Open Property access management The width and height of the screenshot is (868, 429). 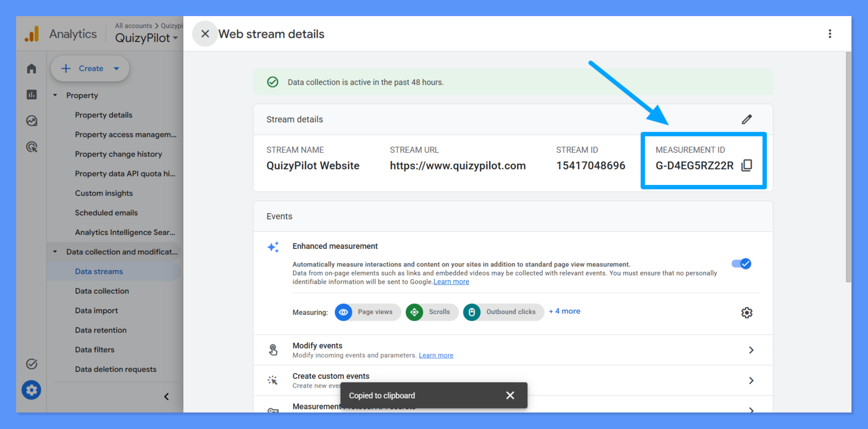point(126,134)
